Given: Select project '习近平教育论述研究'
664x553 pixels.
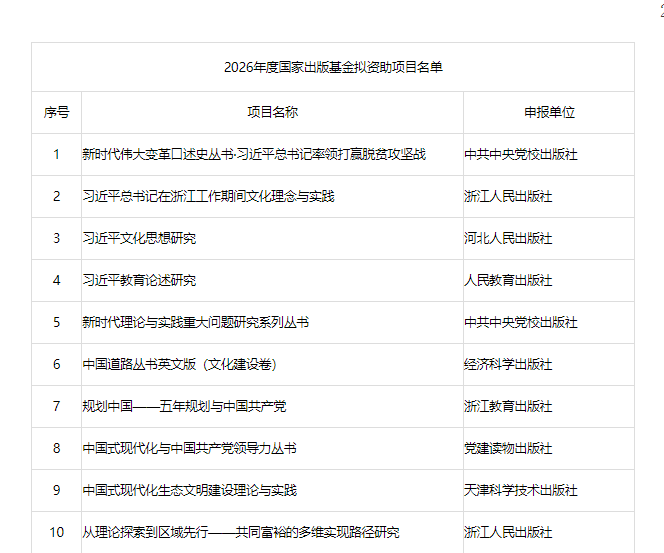Looking at the screenshot, I should (x=139, y=280).
